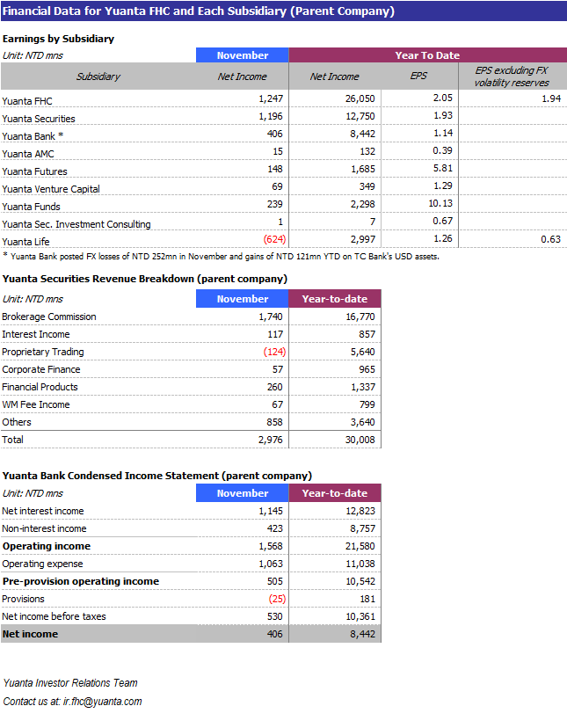Select 'Pre-provision operating income' row label
The image size is (567, 728).
pos(81,582)
